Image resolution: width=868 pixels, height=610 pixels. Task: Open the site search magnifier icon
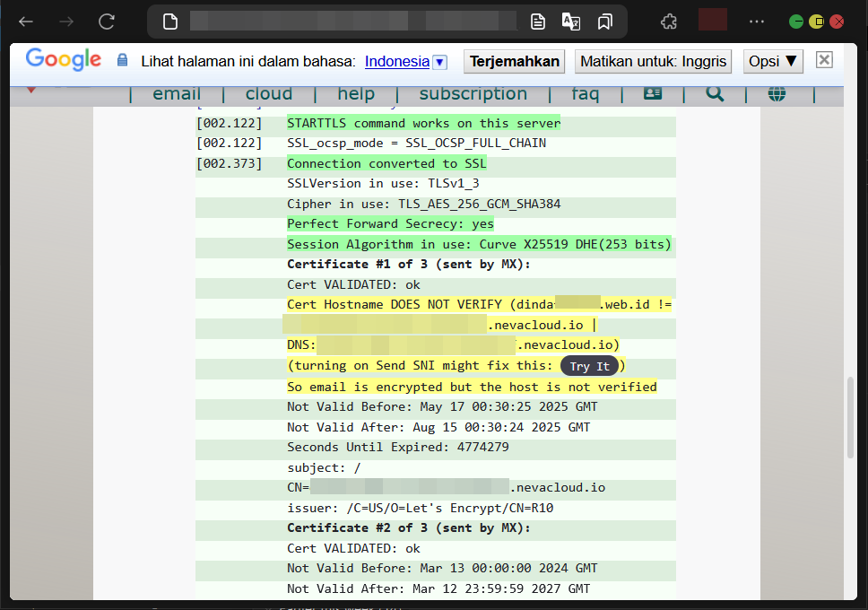(x=715, y=93)
